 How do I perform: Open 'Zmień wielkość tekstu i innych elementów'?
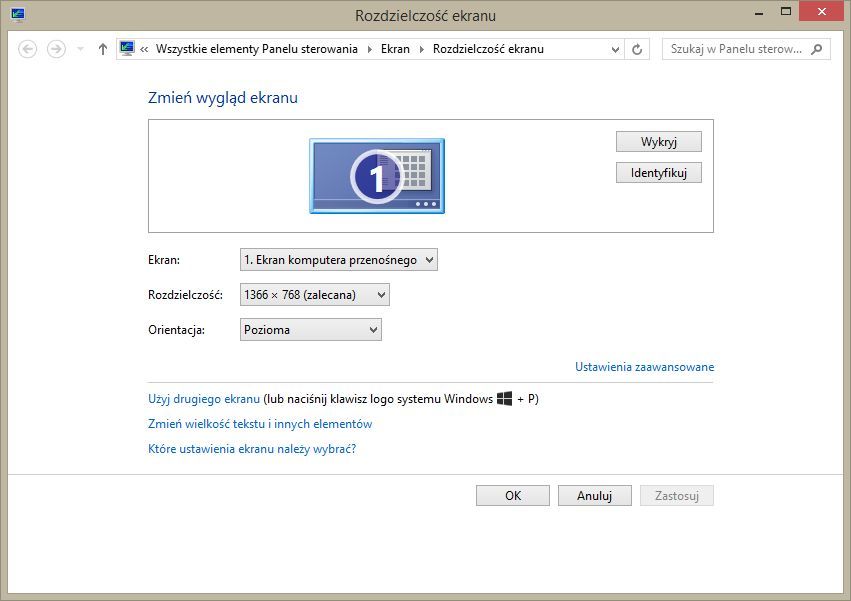tap(260, 424)
